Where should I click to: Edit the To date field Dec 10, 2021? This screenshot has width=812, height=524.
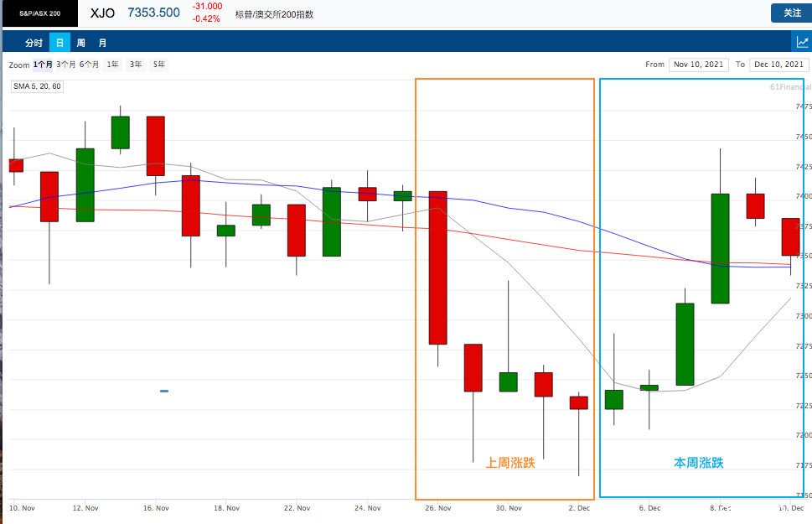click(x=778, y=65)
